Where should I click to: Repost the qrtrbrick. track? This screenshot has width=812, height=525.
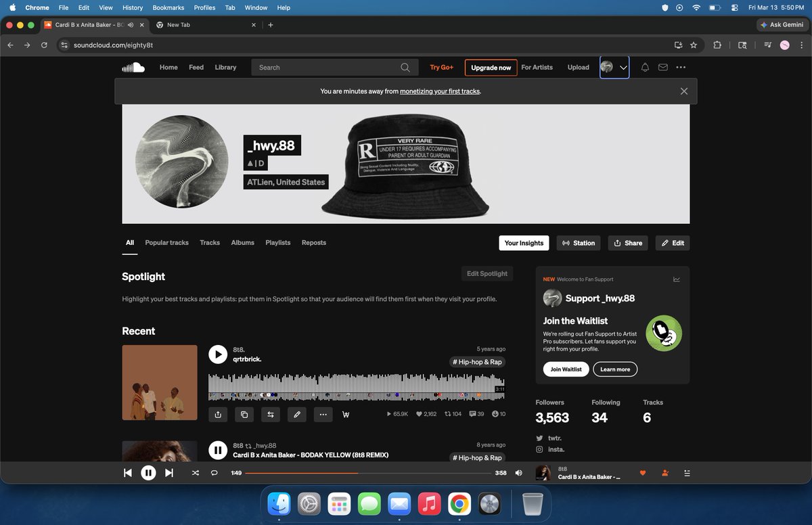click(271, 414)
